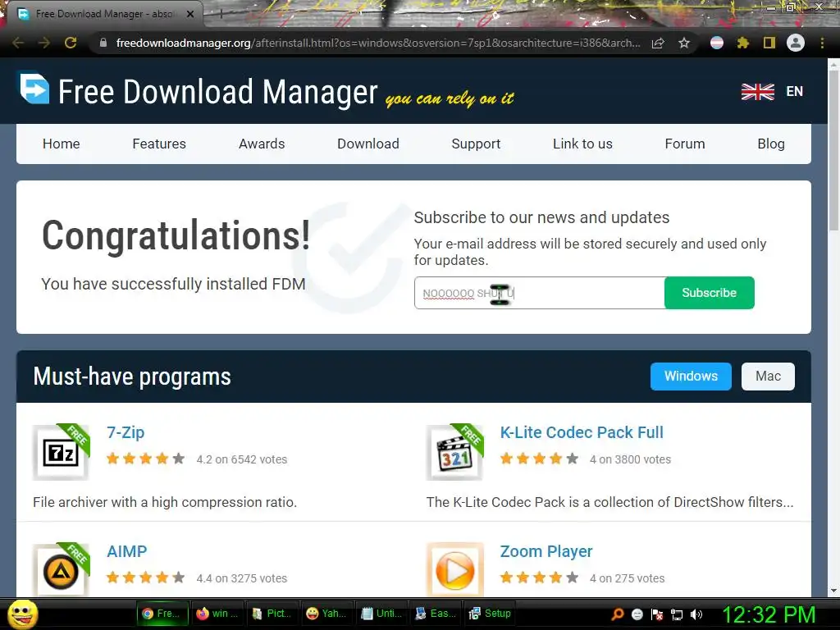
Task: Click the address bar URL
Action: point(377,43)
